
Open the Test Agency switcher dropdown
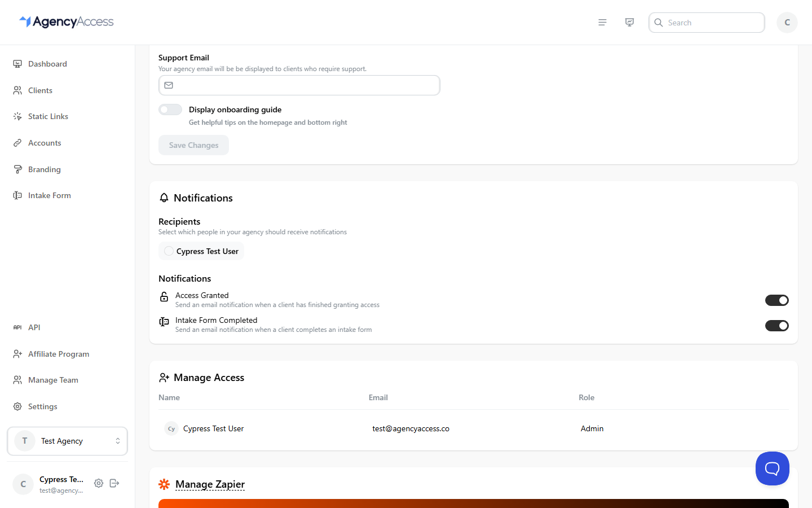(x=68, y=441)
